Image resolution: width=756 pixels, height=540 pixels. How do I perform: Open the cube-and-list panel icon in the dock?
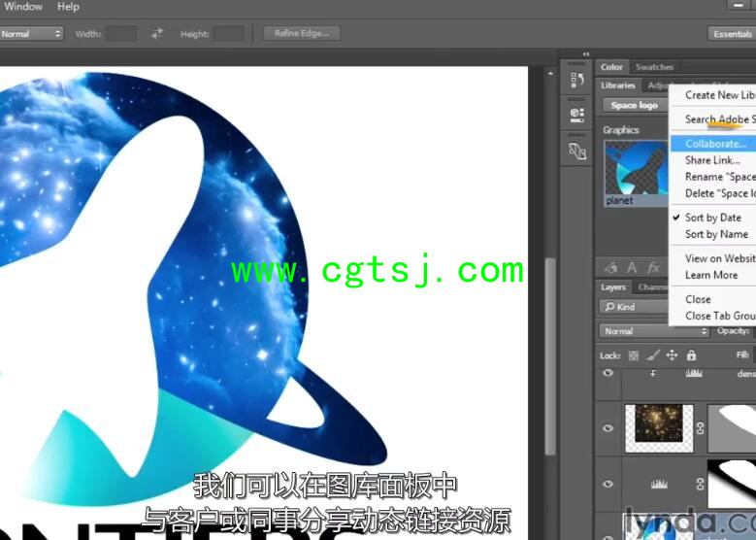(x=576, y=115)
